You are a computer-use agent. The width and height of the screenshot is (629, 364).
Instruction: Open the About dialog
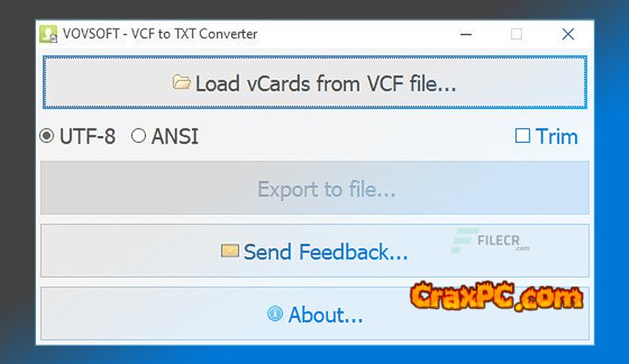(315, 314)
